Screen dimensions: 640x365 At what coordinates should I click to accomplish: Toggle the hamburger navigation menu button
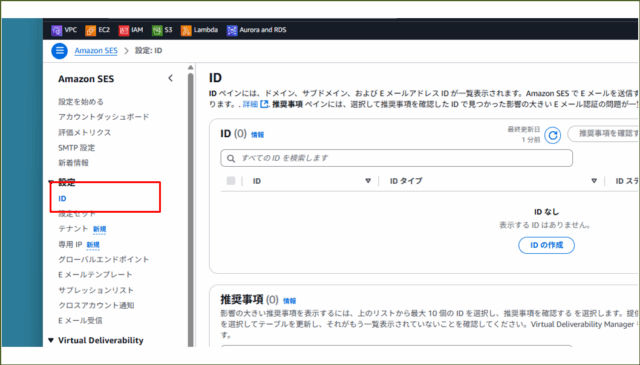coord(60,51)
